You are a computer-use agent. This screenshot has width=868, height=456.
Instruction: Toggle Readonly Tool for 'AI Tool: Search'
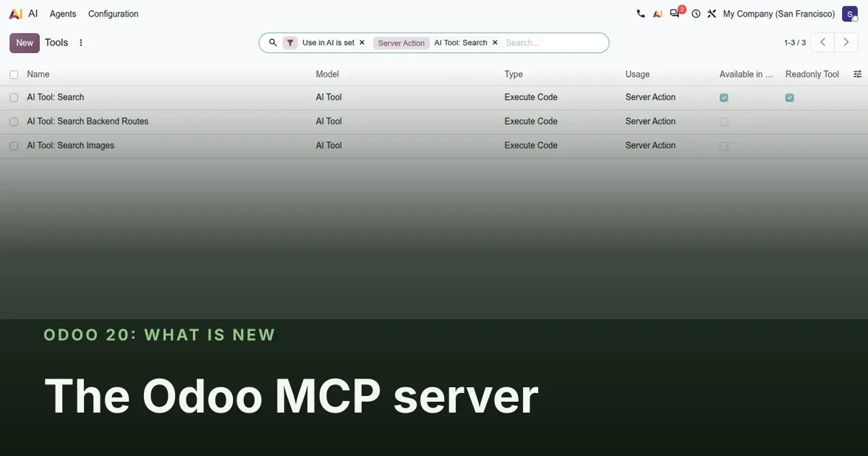(790, 98)
